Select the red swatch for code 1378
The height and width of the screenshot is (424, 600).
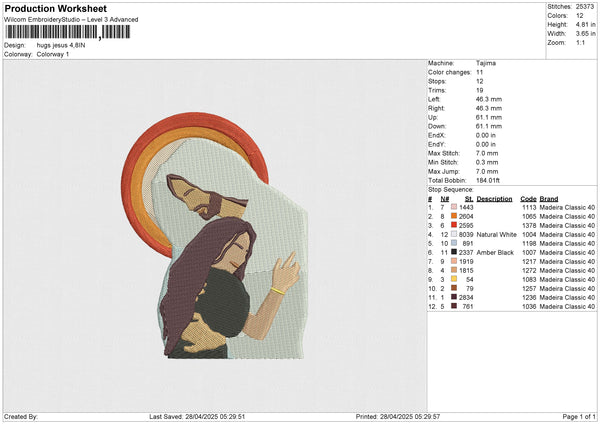click(454, 224)
